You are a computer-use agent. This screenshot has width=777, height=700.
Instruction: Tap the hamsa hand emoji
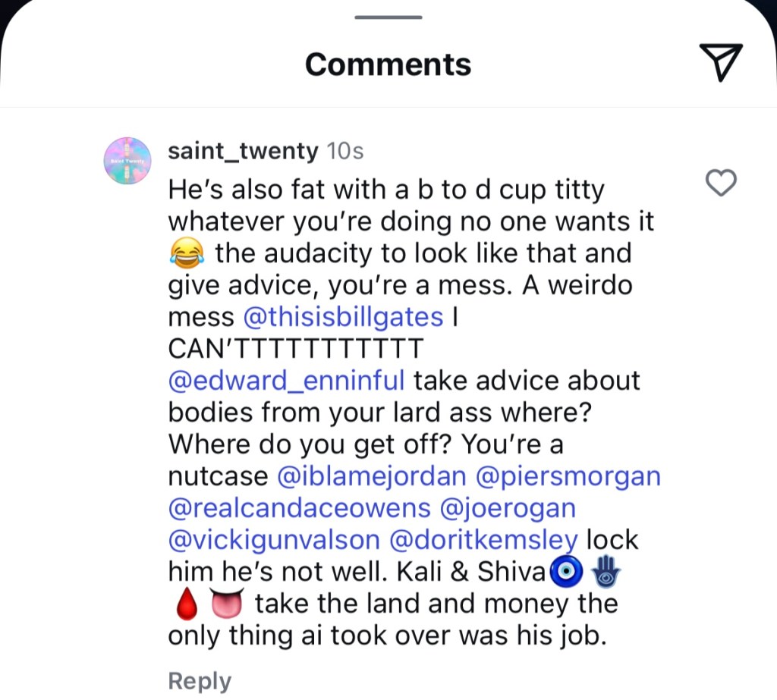606,572
